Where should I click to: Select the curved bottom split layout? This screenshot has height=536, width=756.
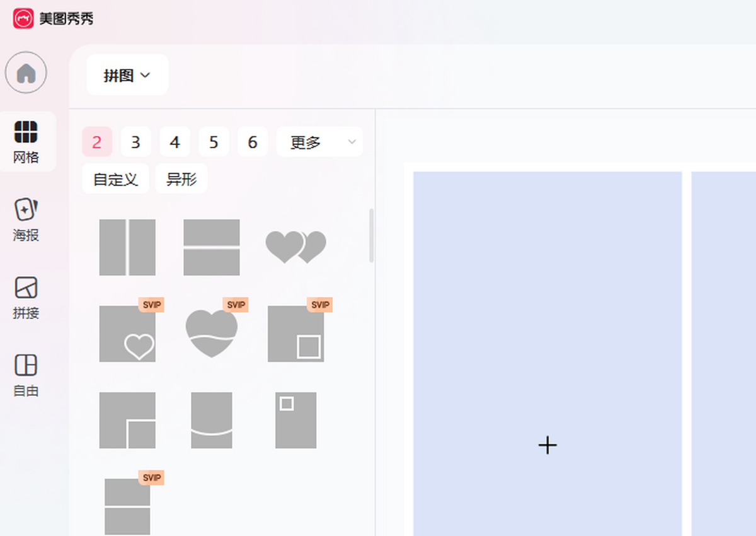(212, 420)
